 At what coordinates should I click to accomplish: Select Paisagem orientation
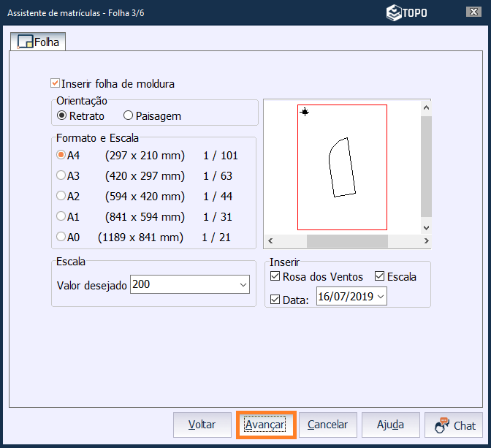[129, 115]
